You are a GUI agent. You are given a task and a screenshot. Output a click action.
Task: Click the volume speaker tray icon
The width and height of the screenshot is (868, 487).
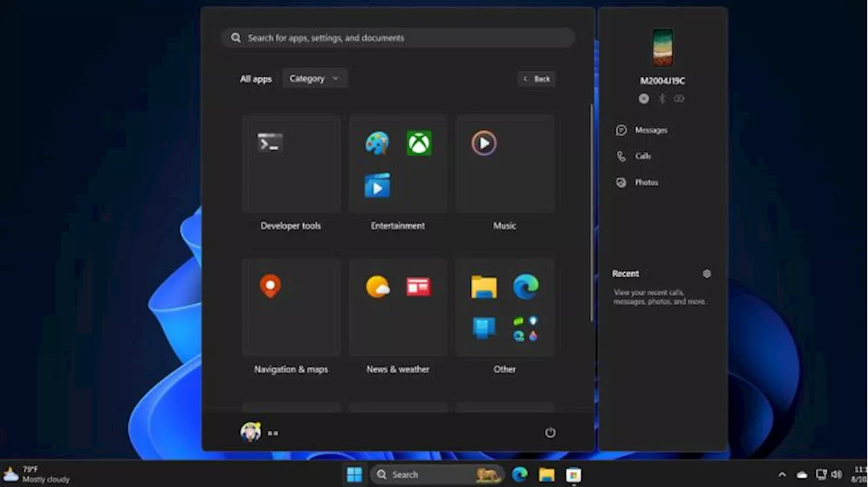[837, 475]
